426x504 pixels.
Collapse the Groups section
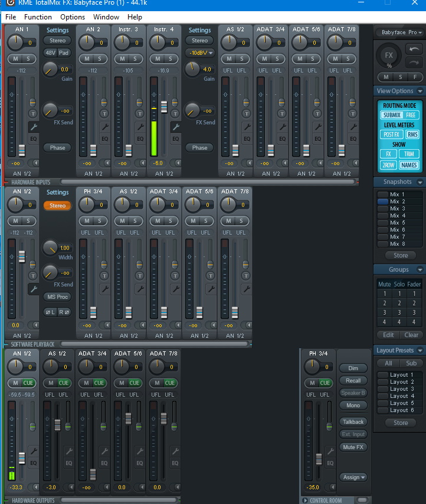[420, 269]
